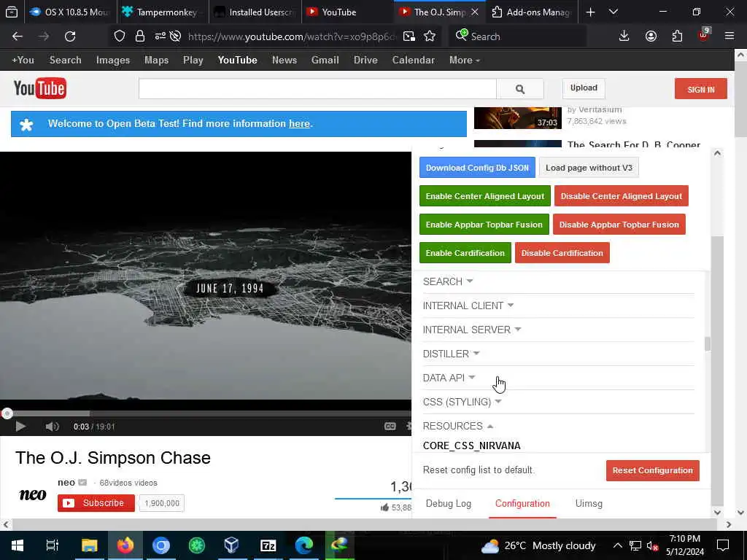This screenshot has width=747, height=560.
Task: Go back with the browser back arrow
Action: (x=18, y=36)
